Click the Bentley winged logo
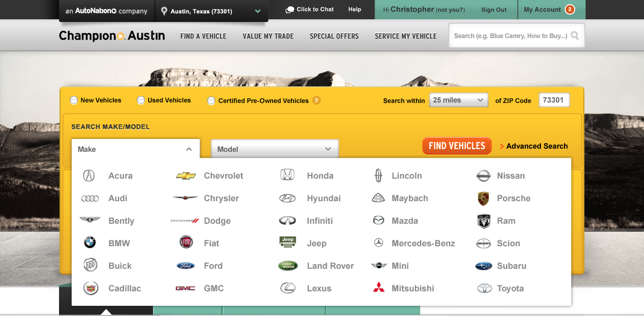 coord(90,220)
